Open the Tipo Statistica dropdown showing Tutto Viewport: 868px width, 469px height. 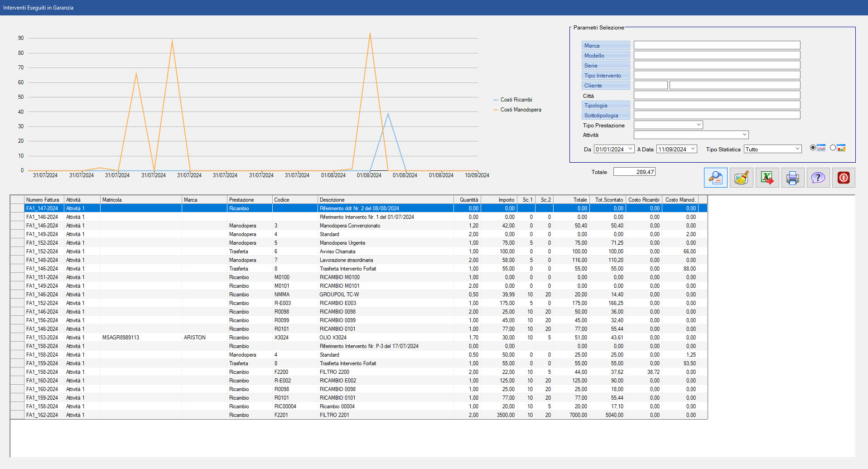797,149
